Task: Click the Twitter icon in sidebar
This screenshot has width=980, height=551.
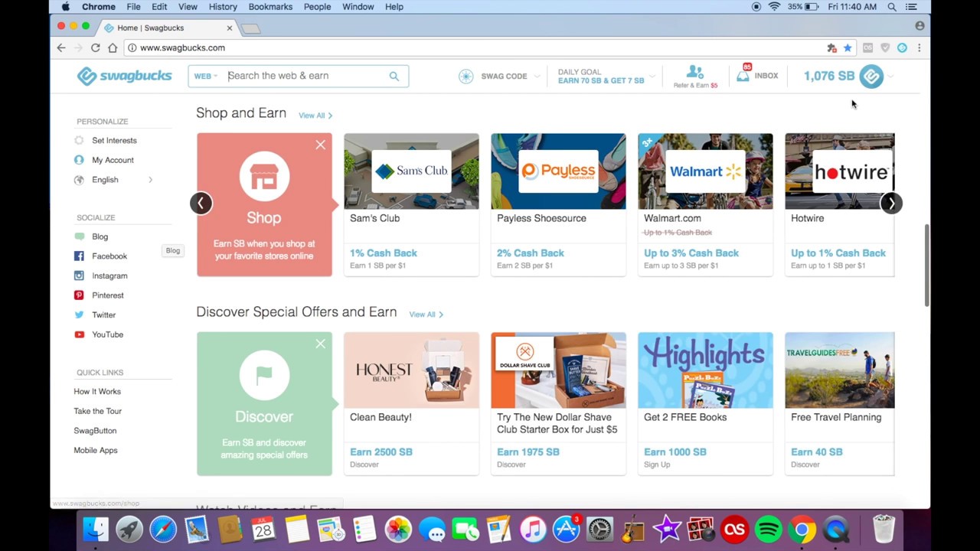Action: coord(79,315)
